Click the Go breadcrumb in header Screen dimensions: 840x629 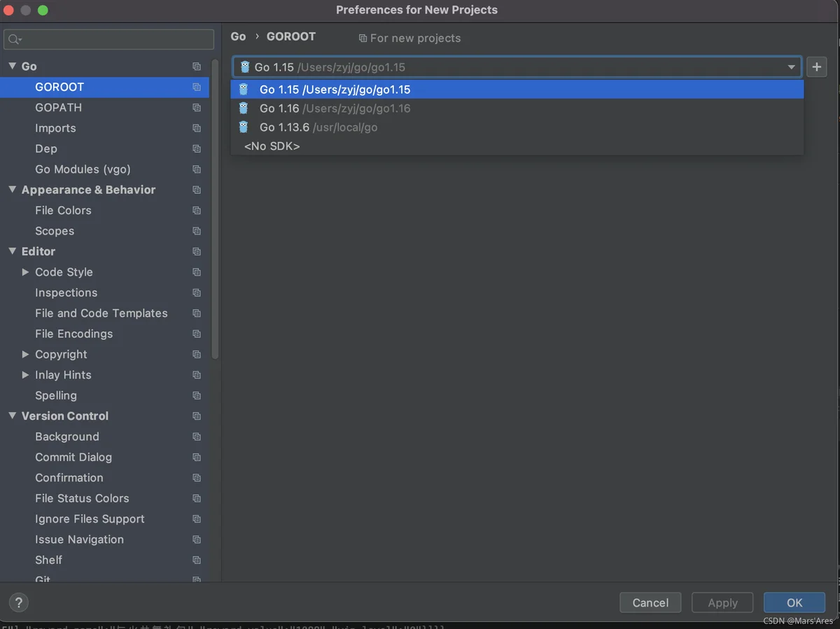(239, 36)
